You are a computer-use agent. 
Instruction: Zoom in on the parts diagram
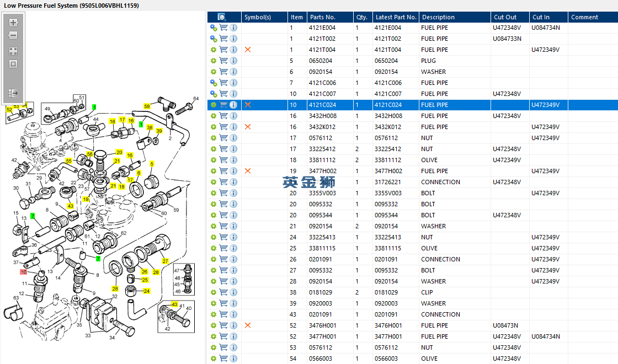(x=13, y=23)
